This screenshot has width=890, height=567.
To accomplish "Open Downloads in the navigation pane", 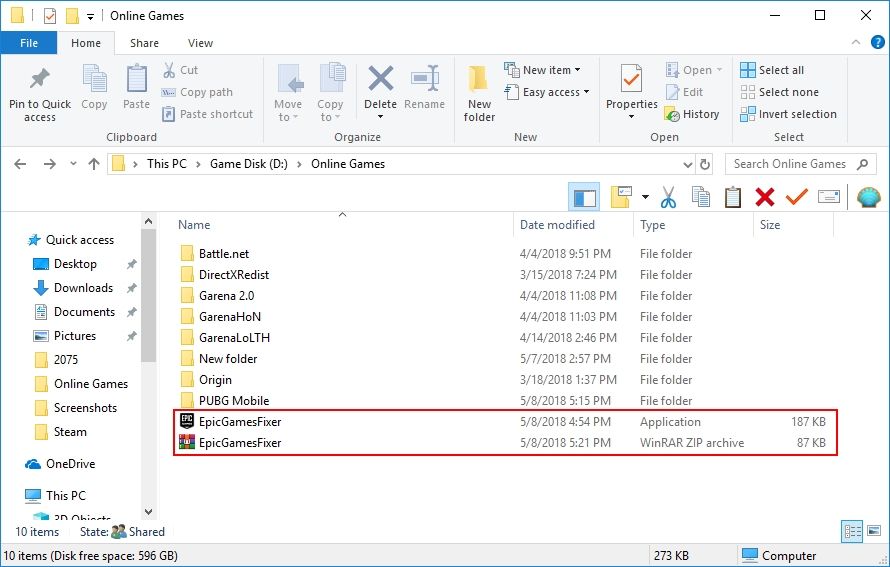I will click(x=83, y=288).
